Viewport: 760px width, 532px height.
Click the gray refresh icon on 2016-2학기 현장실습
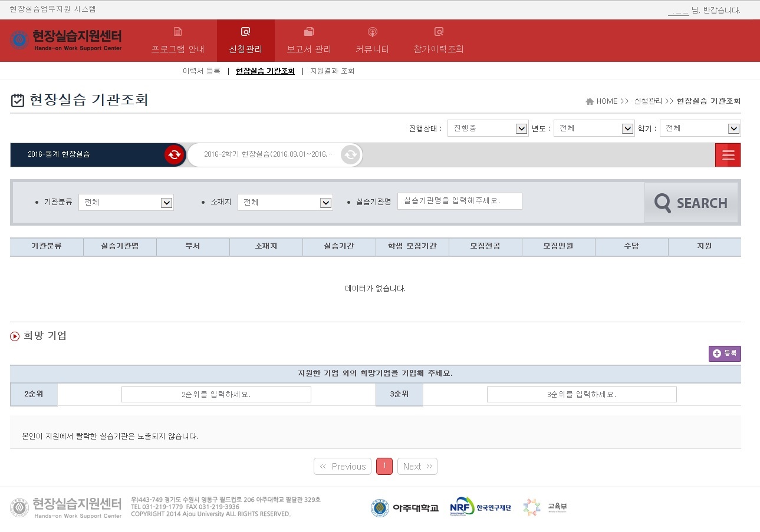[350, 155]
